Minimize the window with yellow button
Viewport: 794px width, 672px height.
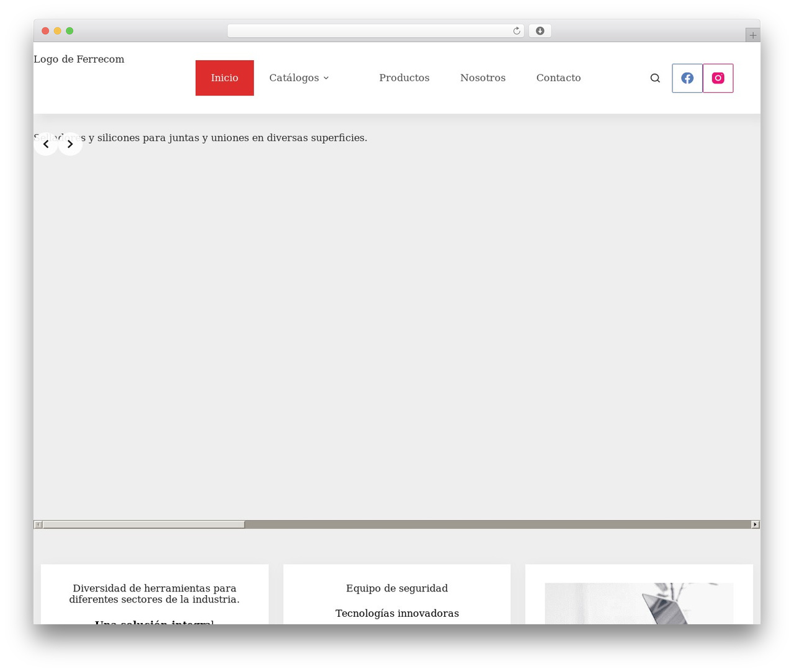tap(58, 31)
